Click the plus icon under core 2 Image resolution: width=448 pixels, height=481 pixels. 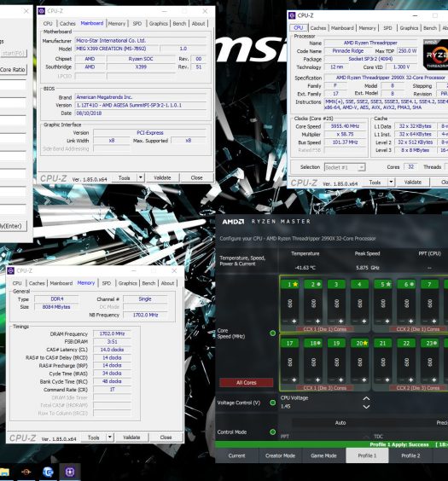click(317, 322)
